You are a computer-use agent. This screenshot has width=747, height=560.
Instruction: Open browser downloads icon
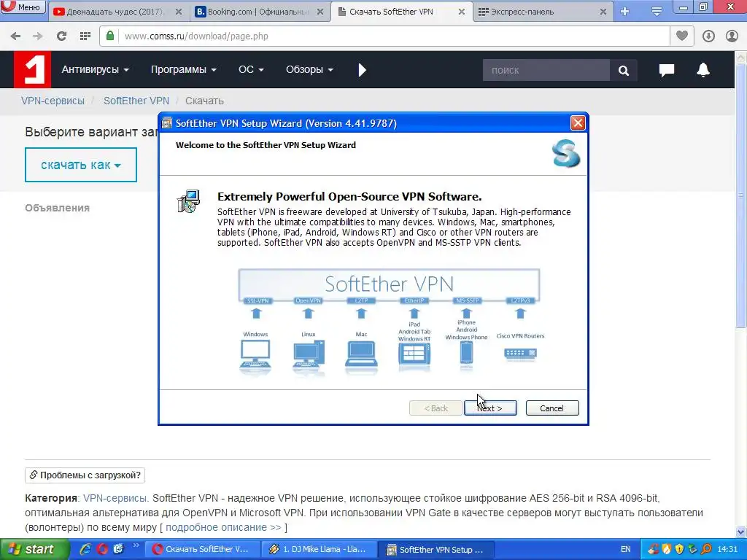(x=708, y=36)
